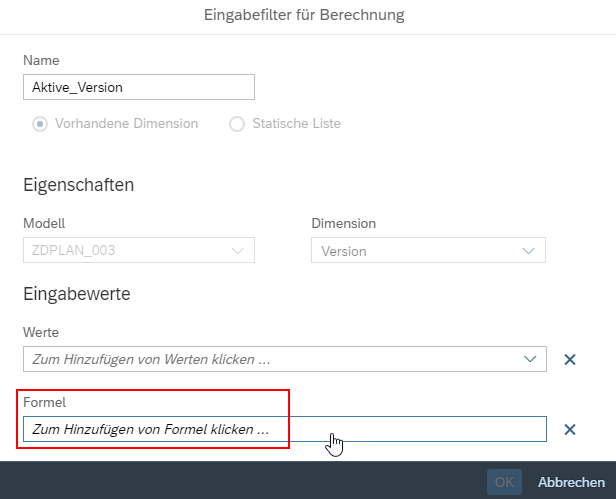Click the Eigenschaften section heading

click(x=79, y=185)
